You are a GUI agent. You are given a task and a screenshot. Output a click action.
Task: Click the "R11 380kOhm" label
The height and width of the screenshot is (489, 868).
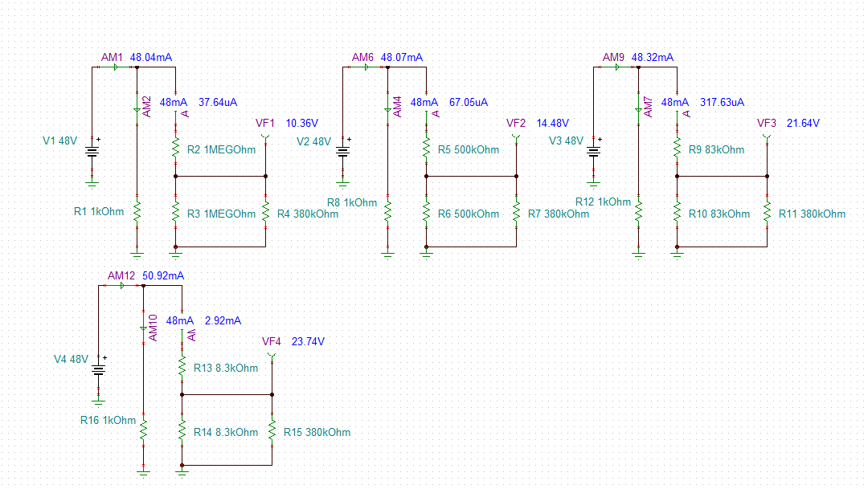(x=812, y=214)
